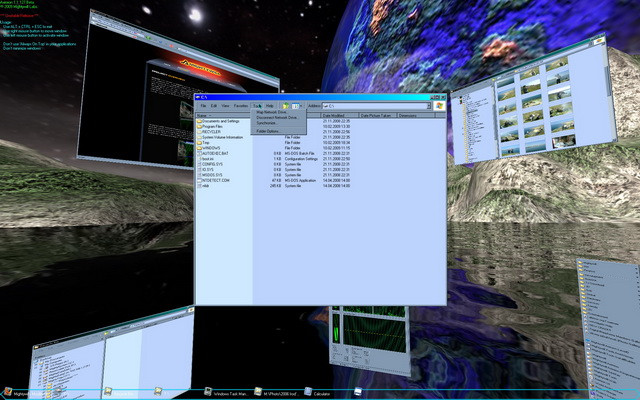Screen dimensions: 640x400
Task: Click the "MS-DOS Application" type cell
Action: pyautogui.click(x=300, y=180)
